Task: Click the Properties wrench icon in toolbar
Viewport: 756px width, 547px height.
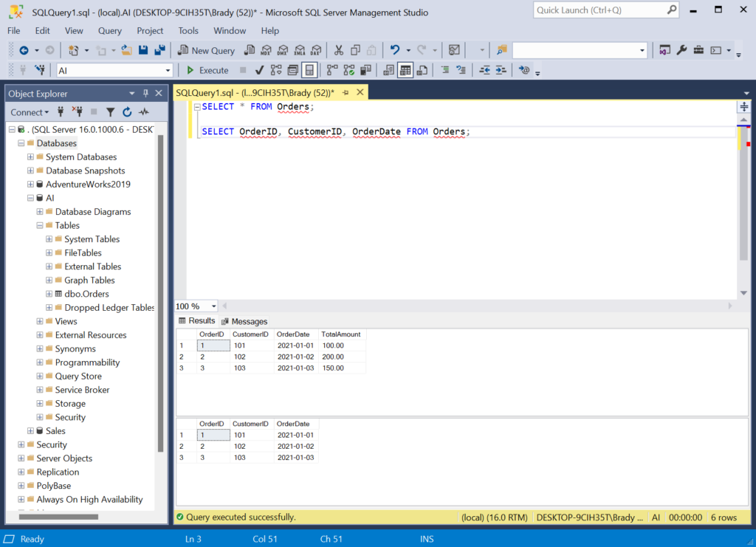Action: click(681, 50)
